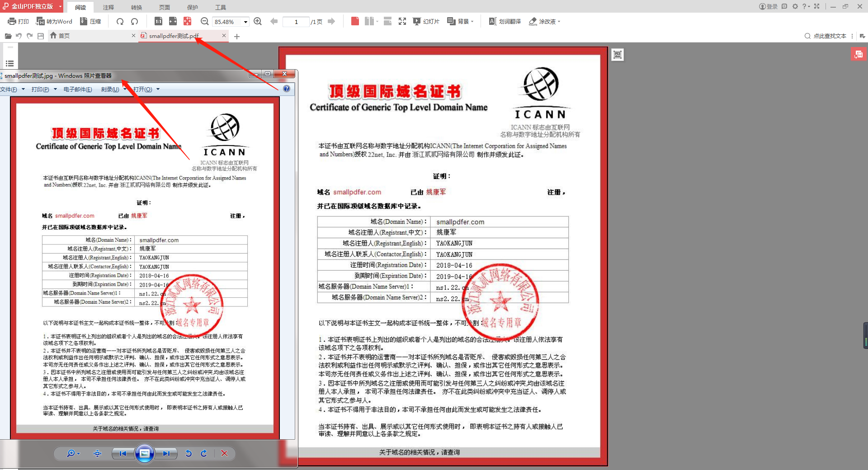Screen dimensions: 868x470
Task: Delete image with red X in Photo Viewer
Action: pyautogui.click(x=224, y=453)
